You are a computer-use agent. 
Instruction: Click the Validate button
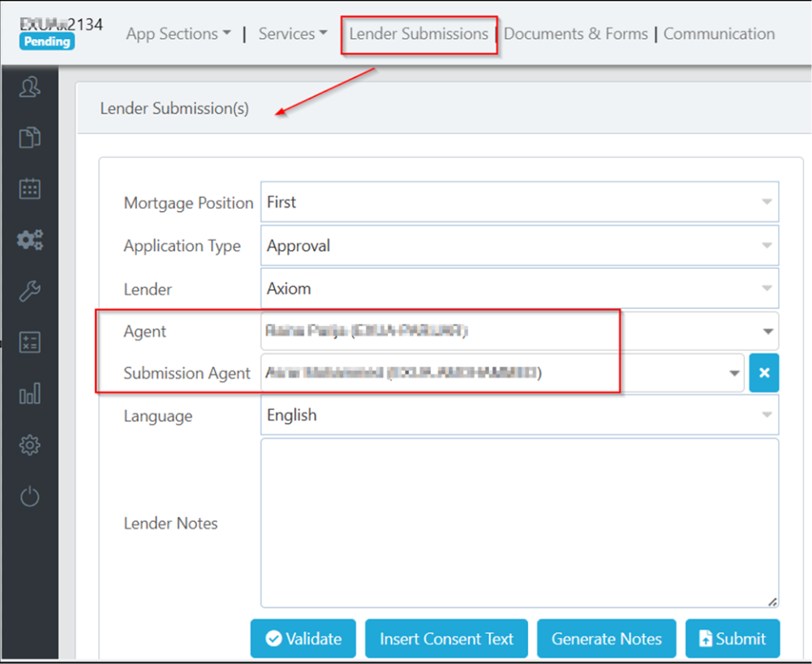coord(303,639)
